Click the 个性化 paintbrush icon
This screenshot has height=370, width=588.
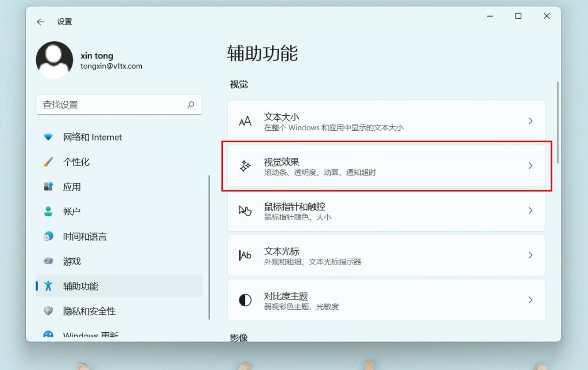[x=48, y=162]
